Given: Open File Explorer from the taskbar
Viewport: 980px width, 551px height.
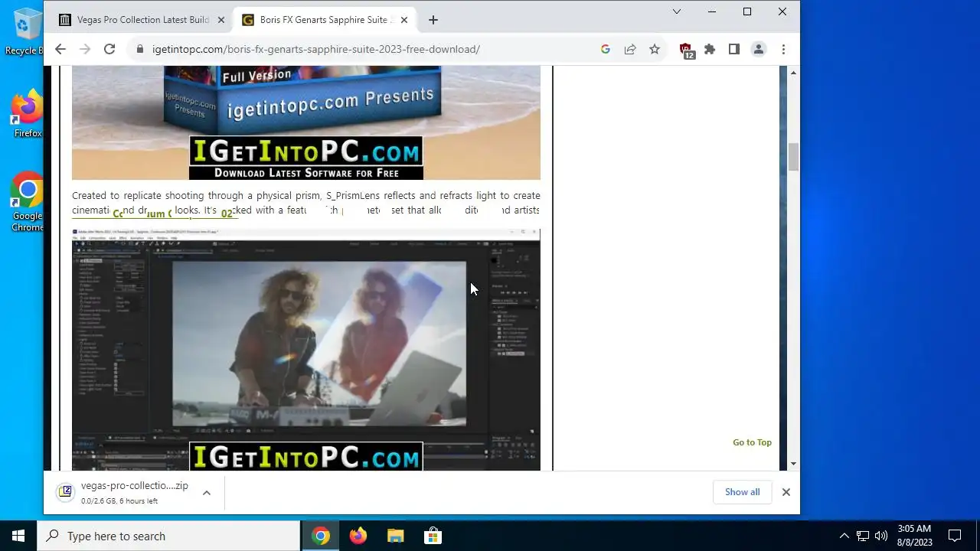Looking at the screenshot, I should tap(395, 536).
